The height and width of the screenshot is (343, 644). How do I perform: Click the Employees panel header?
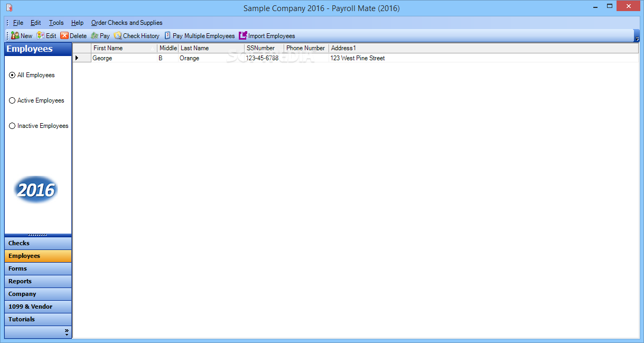(x=38, y=49)
